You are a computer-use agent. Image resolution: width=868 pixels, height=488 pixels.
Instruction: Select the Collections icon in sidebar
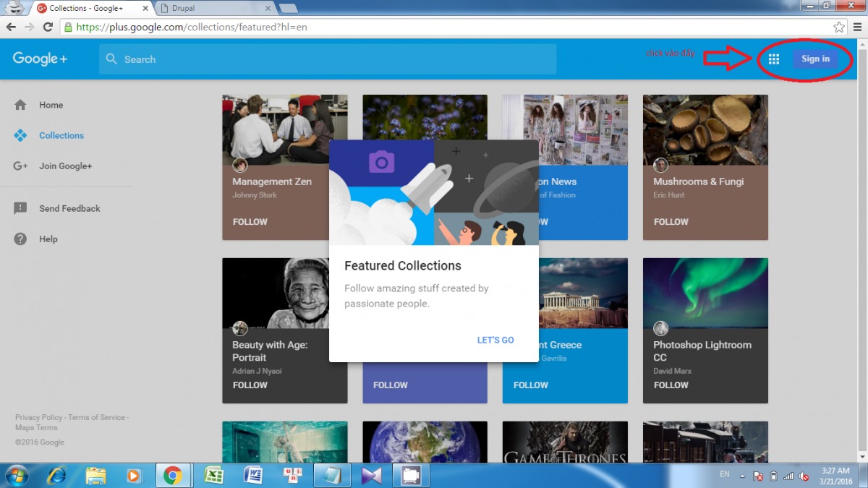click(x=21, y=135)
